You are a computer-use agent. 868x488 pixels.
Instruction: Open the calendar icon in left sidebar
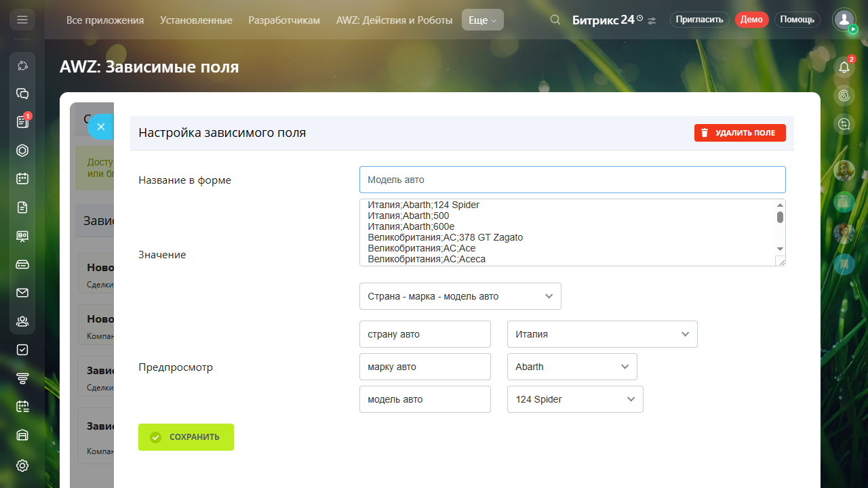pos(22,179)
